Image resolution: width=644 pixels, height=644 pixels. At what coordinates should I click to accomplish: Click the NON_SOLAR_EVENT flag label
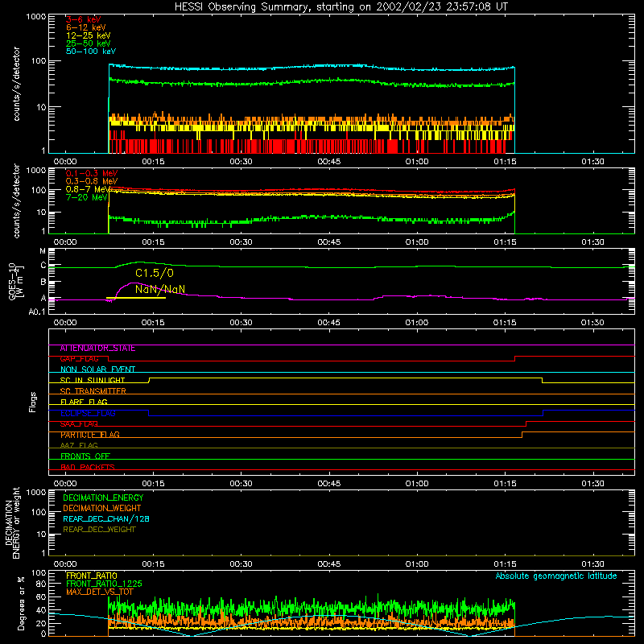click(x=97, y=369)
